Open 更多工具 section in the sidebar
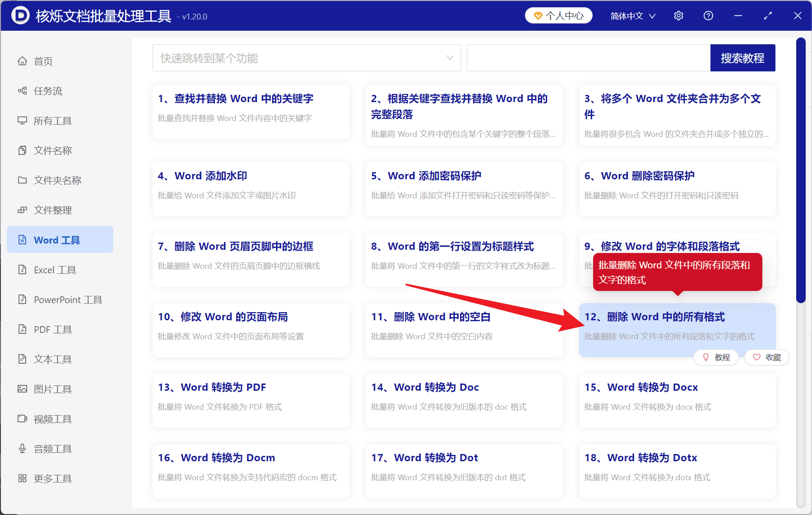Viewport: 812px width, 515px height. [52, 478]
